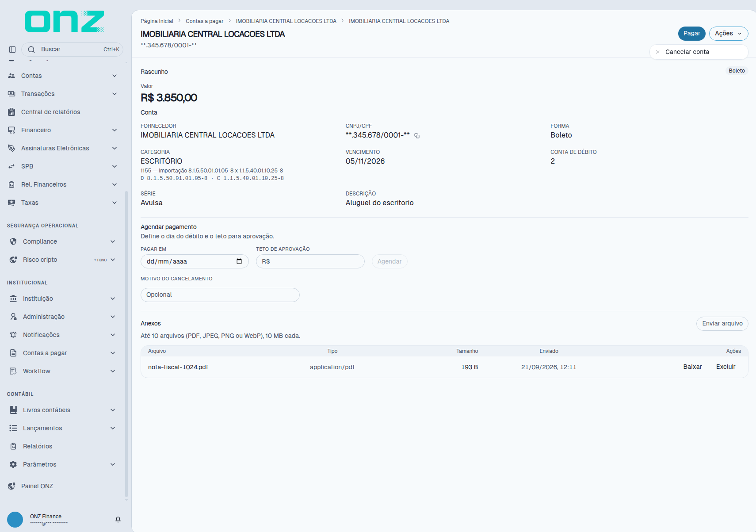
Task: Open Painel ONZ sidebar item
Action: [62, 486]
